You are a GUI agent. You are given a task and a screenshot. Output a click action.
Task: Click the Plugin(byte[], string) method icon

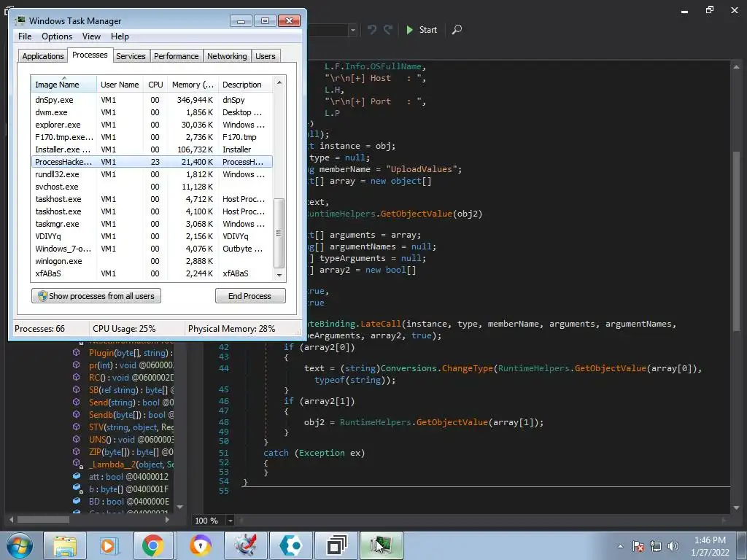(x=76, y=352)
